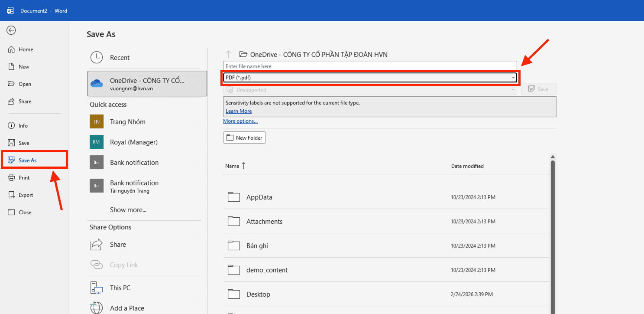
Task: Open the Learn More link
Action: click(238, 111)
